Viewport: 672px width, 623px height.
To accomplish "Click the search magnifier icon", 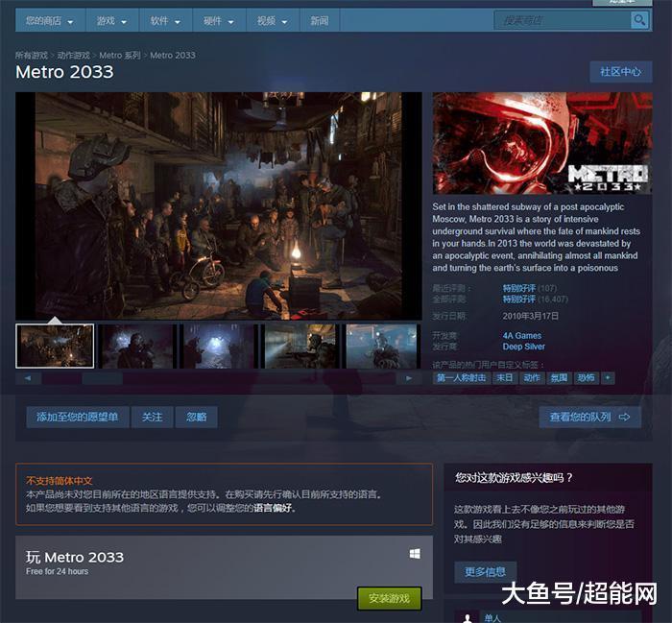I will [639, 20].
